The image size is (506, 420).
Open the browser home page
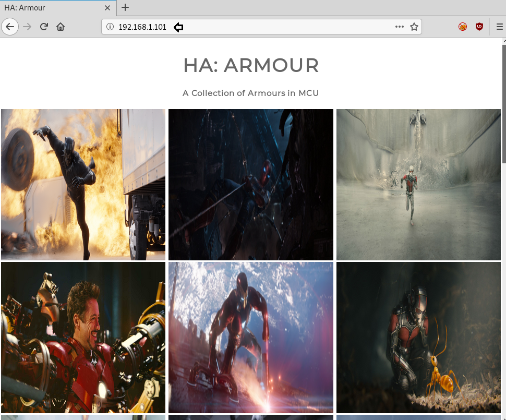61,27
